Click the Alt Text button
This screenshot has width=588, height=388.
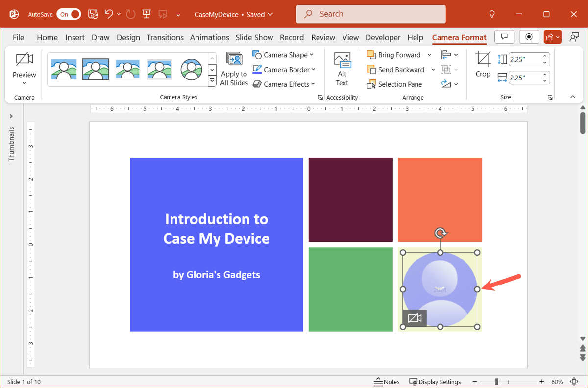click(x=342, y=70)
